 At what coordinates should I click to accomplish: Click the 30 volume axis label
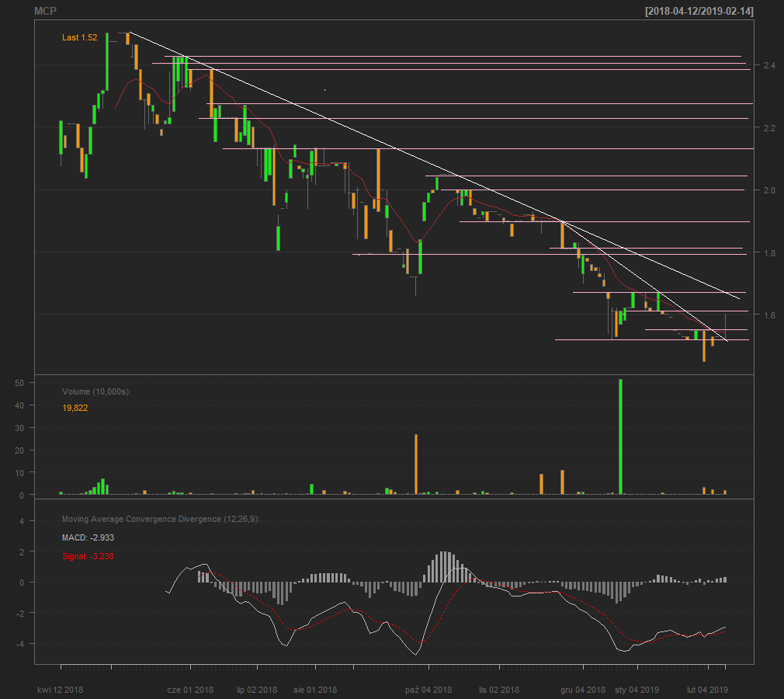(19, 428)
